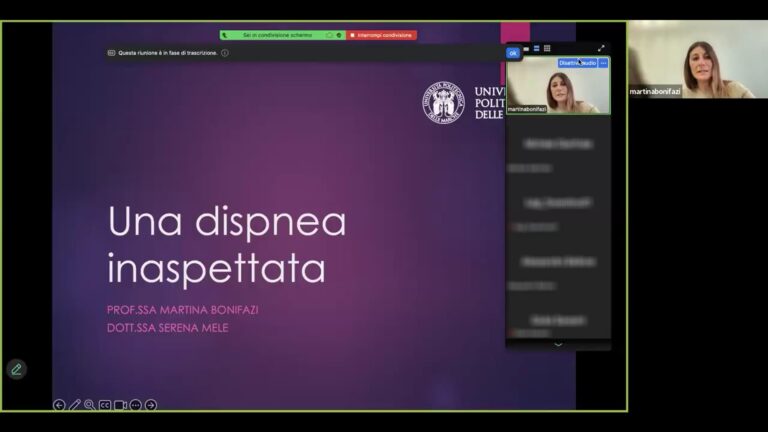
Task: Open the slideshow zoom magnifier tool
Action: coord(90,405)
